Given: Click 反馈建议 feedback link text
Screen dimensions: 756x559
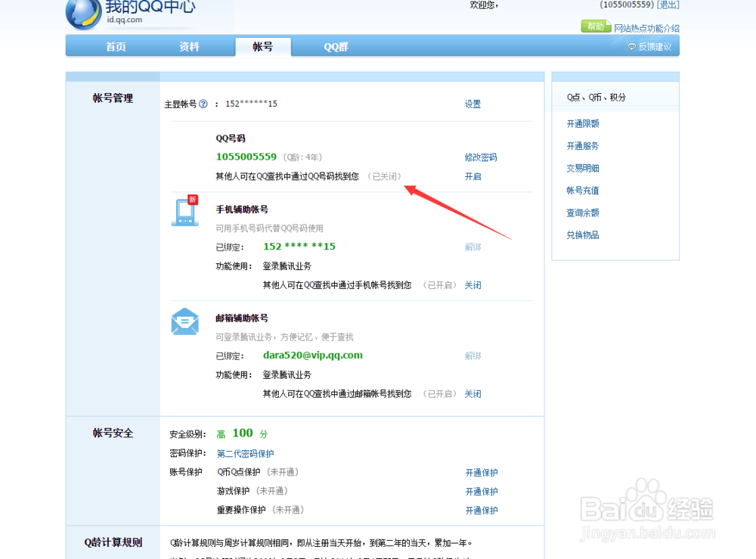Looking at the screenshot, I should pos(655,47).
